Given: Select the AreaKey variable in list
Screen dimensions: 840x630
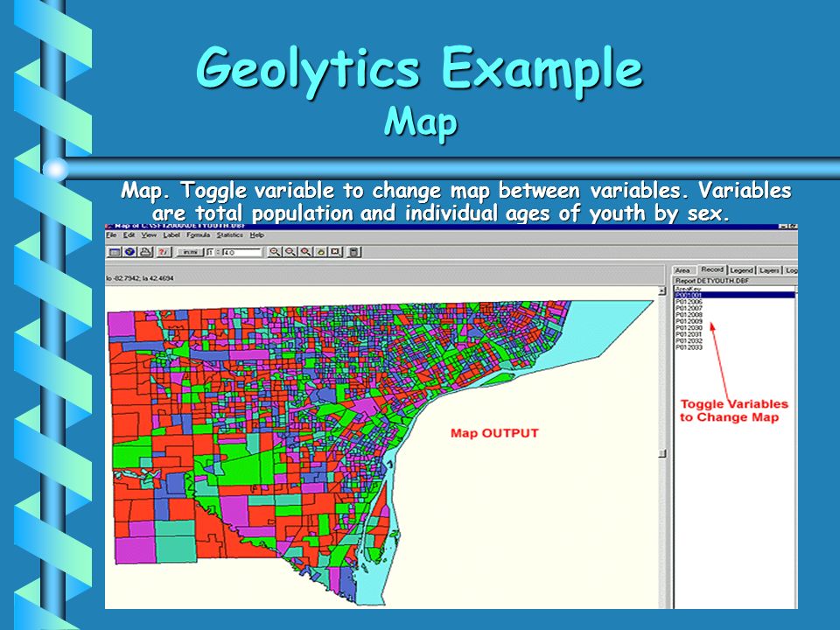Looking at the screenshot, I should pyautogui.click(x=734, y=289).
